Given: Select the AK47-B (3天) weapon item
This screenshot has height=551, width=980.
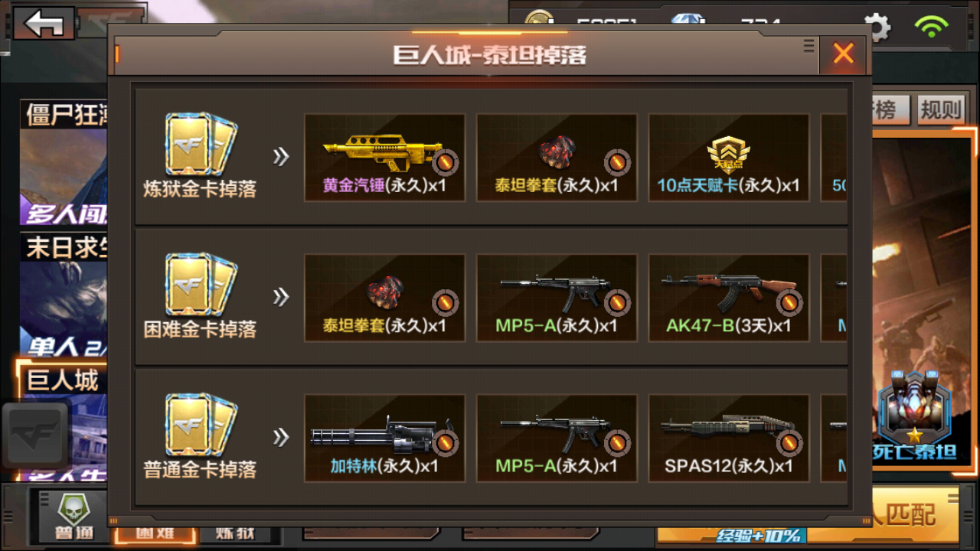Looking at the screenshot, I should coord(729,298).
